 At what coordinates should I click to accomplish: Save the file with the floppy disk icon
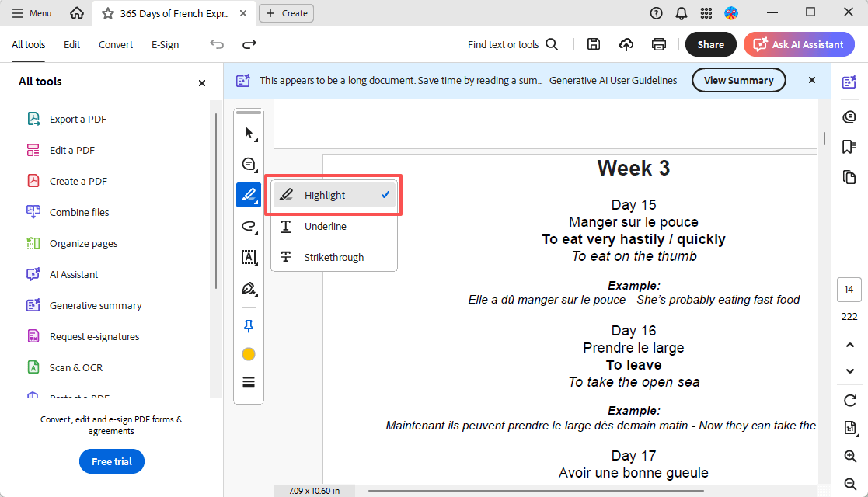coord(594,44)
